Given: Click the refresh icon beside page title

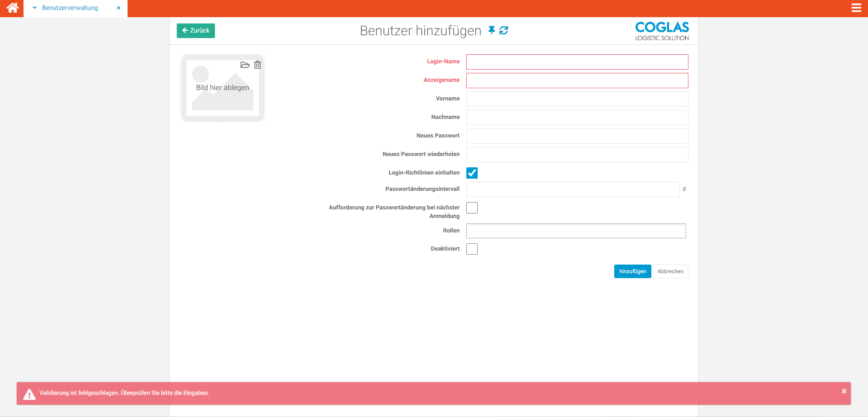Looking at the screenshot, I should click(x=503, y=30).
